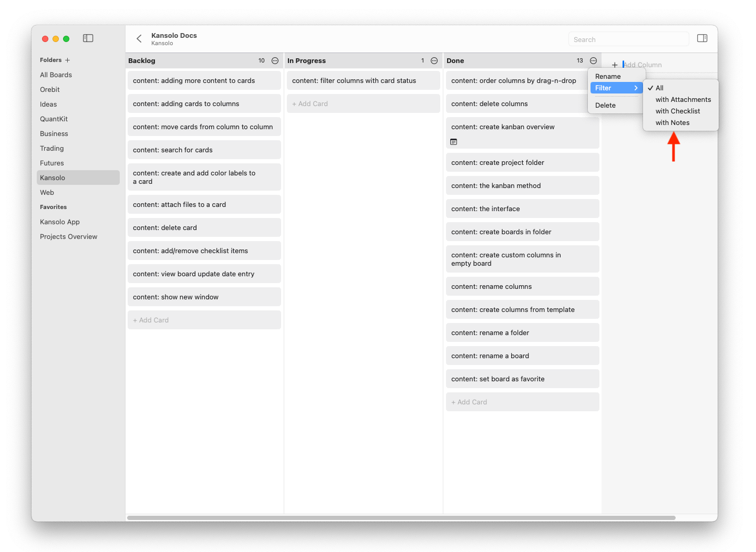Filter column by with Attachments
The width and height of the screenshot is (756, 552).
pos(681,100)
